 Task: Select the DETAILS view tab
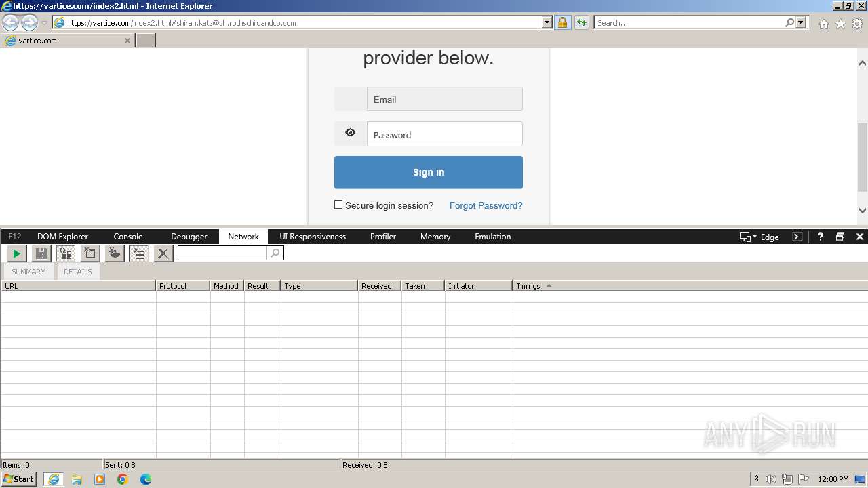click(x=78, y=272)
